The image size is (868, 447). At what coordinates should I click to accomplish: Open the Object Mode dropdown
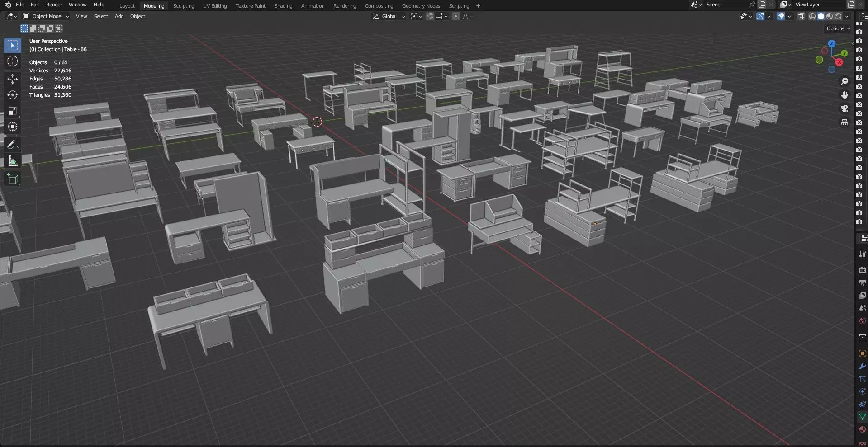tap(46, 16)
